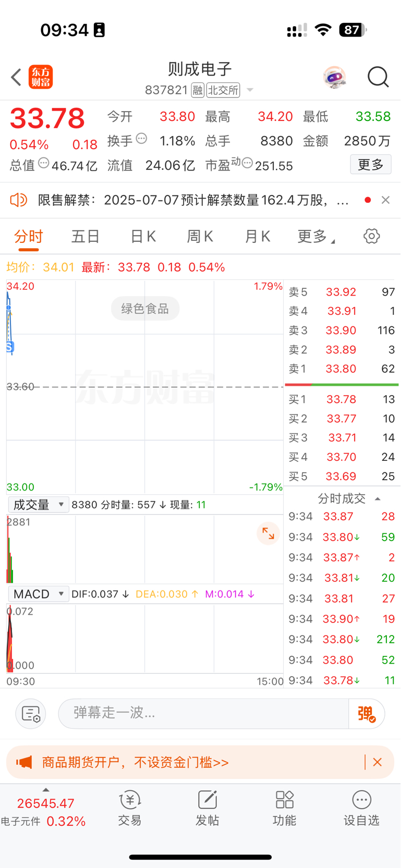401x868 pixels.
Task: Open the 东方财富 logo icon
Action: [41, 77]
